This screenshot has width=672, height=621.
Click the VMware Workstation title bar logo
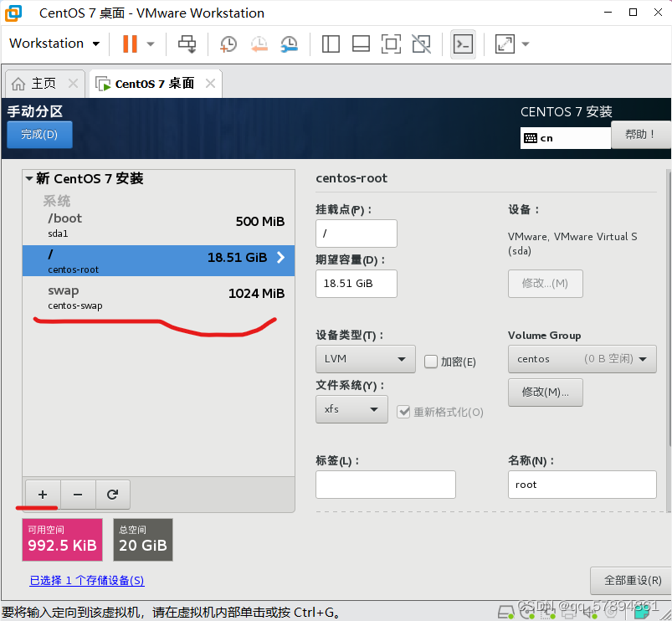coord(13,13)
